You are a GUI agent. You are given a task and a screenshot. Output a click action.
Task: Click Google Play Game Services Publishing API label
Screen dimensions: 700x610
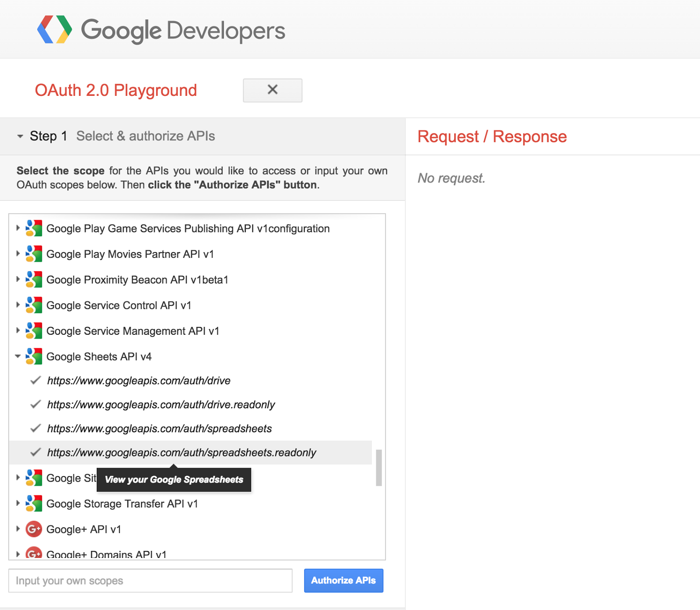tap(188, 229)
